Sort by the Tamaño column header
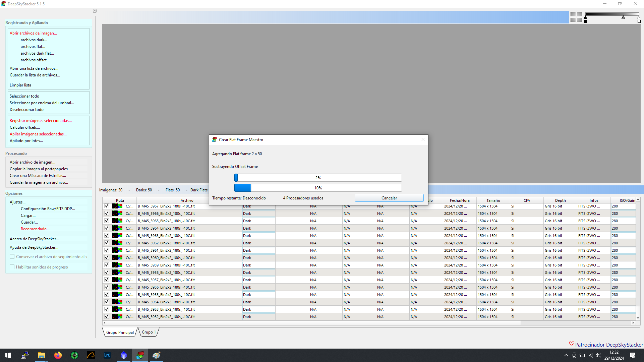644x362 pixels. 493,200
